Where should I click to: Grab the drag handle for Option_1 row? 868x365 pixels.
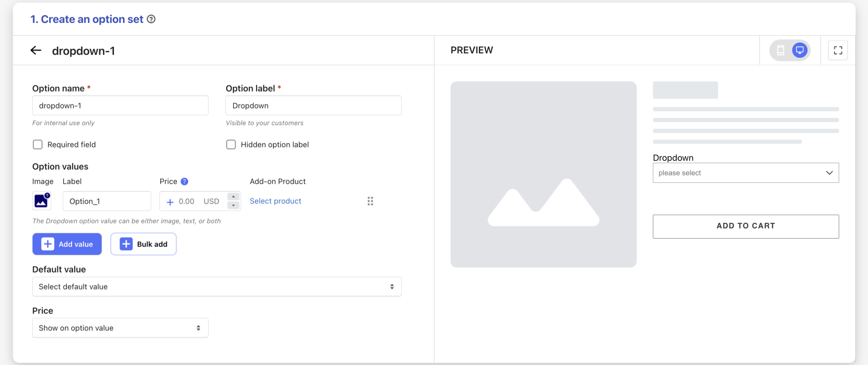click(370, 201)
